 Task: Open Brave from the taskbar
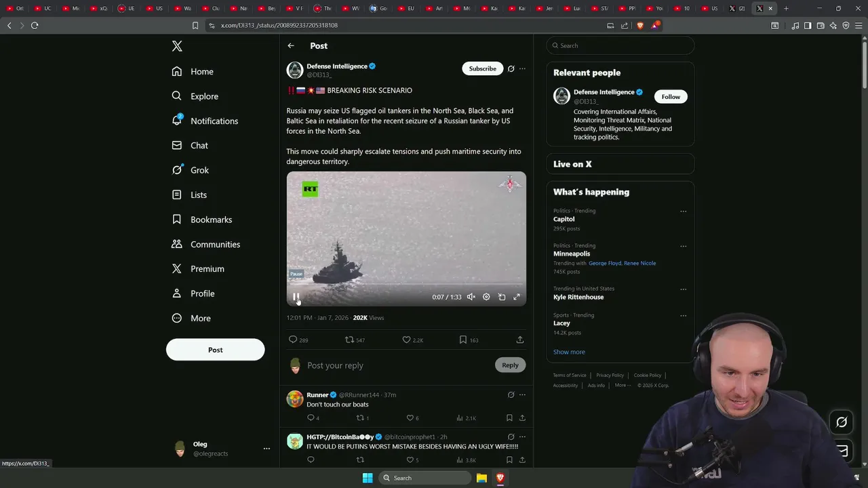coord(500,478)
